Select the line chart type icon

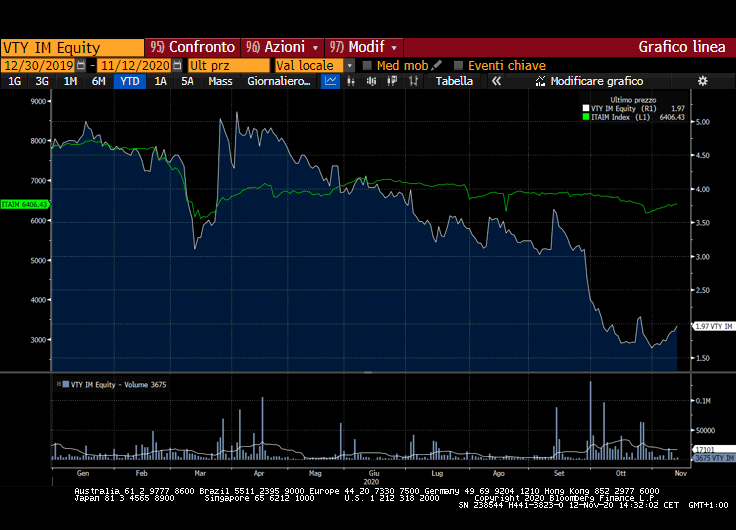(330, 81)
